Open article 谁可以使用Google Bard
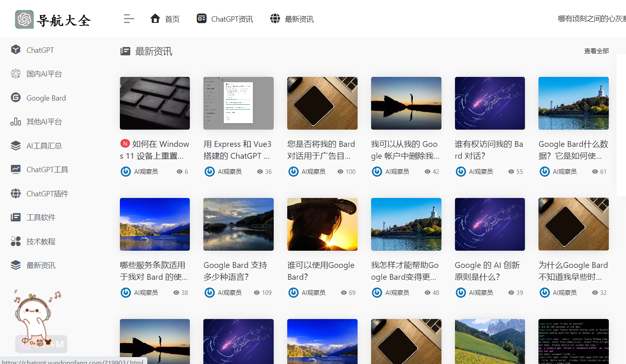The width and height of the screenshot is (626, 364). [x=321, y=271]
